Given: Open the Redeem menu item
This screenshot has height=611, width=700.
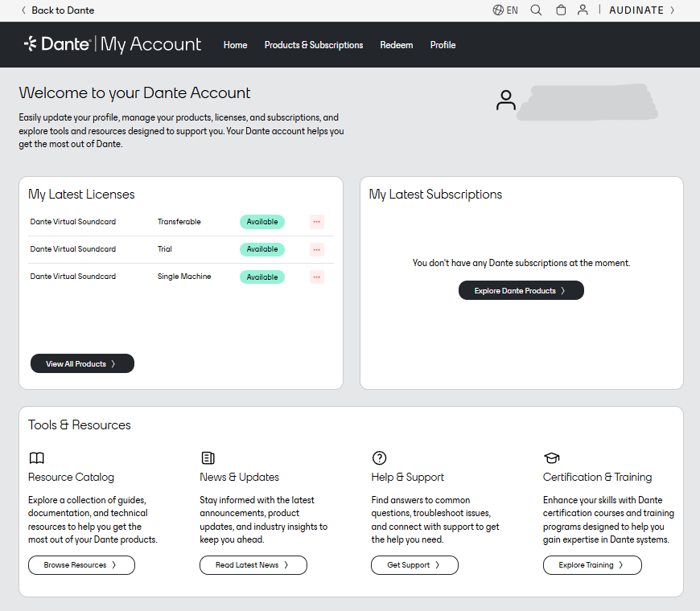Looking at the screenshot, I should tap(397, 44).
